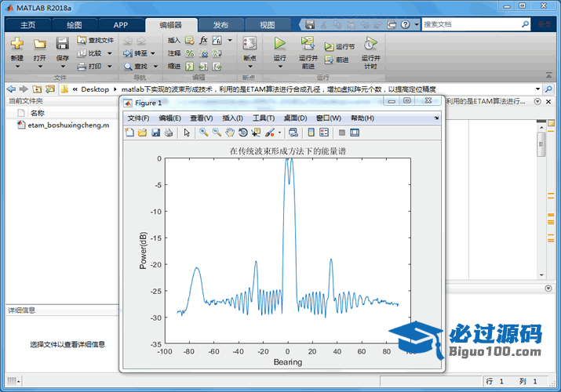Click the Go To button

coord(135,53)
